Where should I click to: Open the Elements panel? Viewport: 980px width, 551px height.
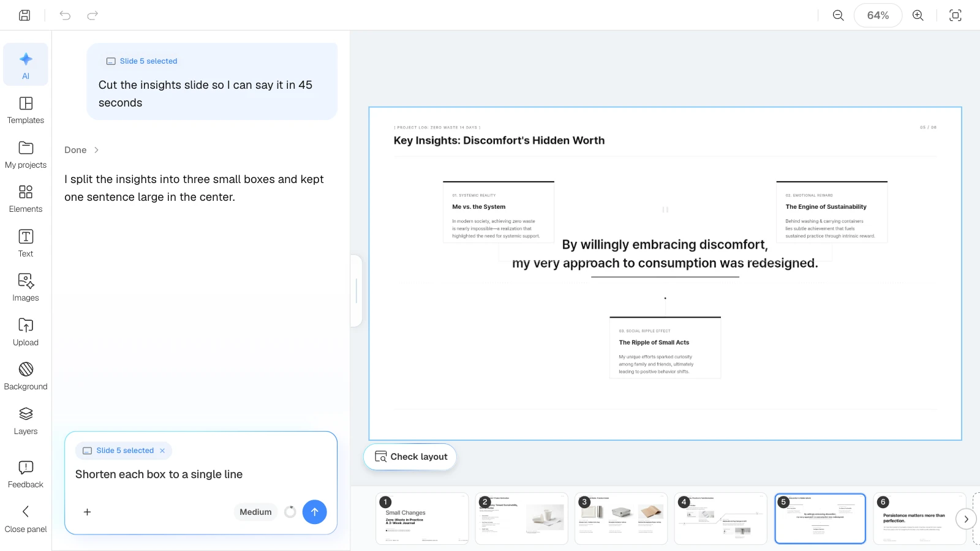tap(26, 198)
